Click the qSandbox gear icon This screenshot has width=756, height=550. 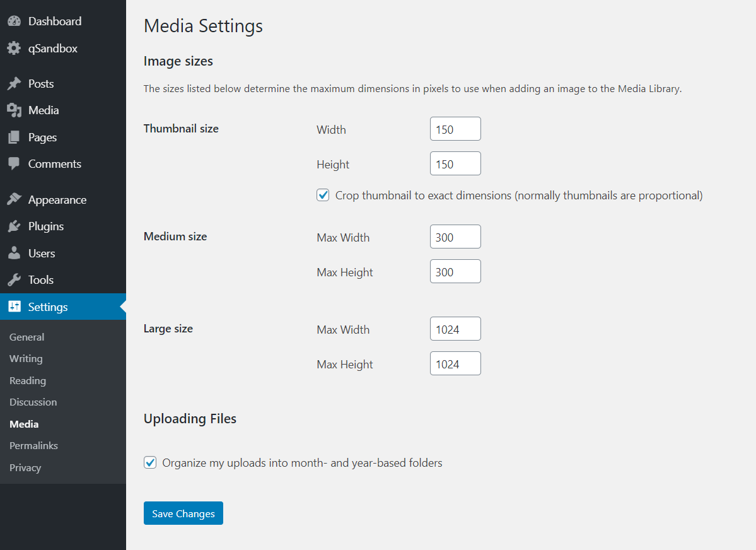pyautogui.click(x=14, y=49)
